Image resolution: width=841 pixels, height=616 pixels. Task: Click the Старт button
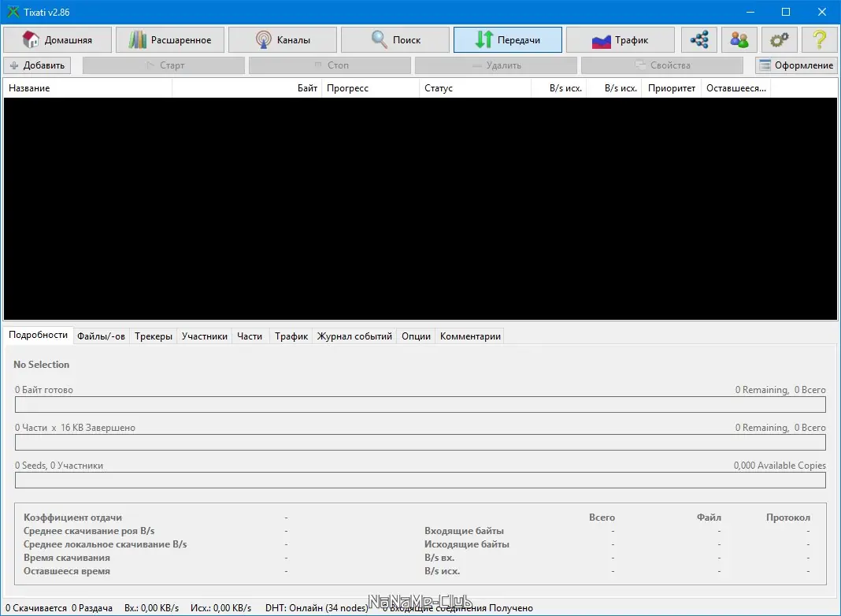pos(164,65)
